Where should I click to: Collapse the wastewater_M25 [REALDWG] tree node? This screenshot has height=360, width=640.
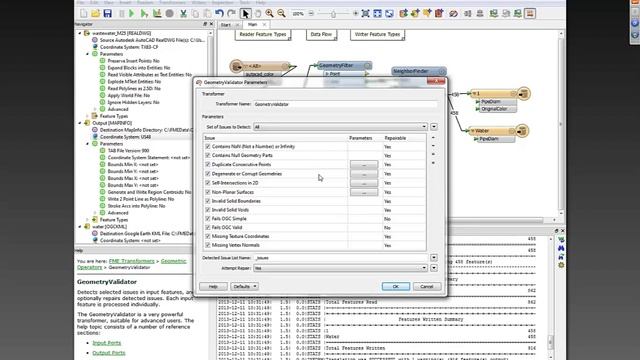80,33
